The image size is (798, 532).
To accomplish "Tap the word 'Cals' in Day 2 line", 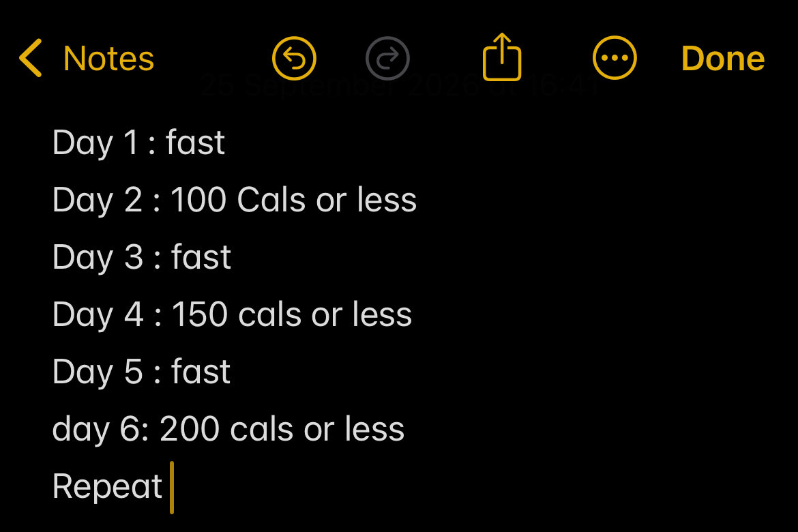I will pyautogui.click(x=271, y=200).
